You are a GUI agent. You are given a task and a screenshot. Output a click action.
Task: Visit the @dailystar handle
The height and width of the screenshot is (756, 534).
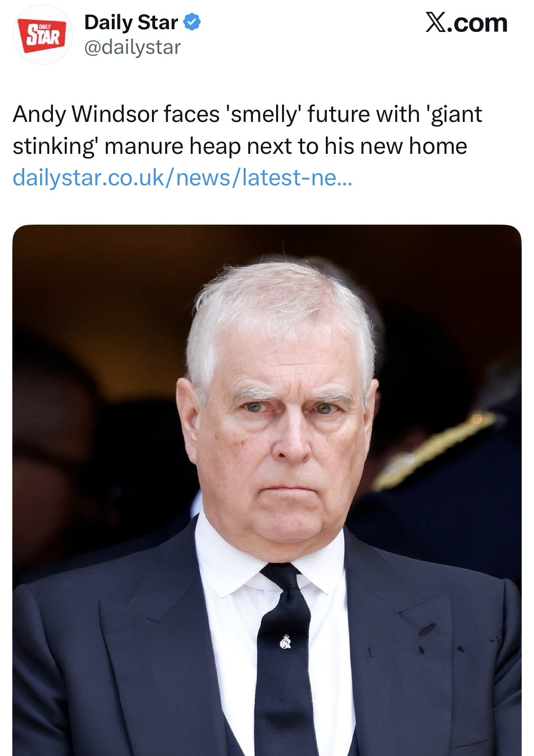tap(132, 47)
